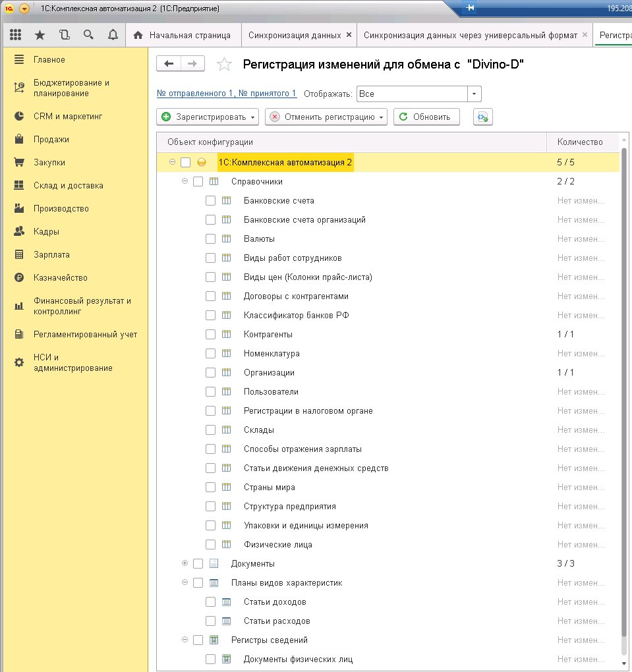This screenshot has width=632, height=672.
Task: Go back with left arrow button
Action: pyautogui.click(x=169, y=64)
